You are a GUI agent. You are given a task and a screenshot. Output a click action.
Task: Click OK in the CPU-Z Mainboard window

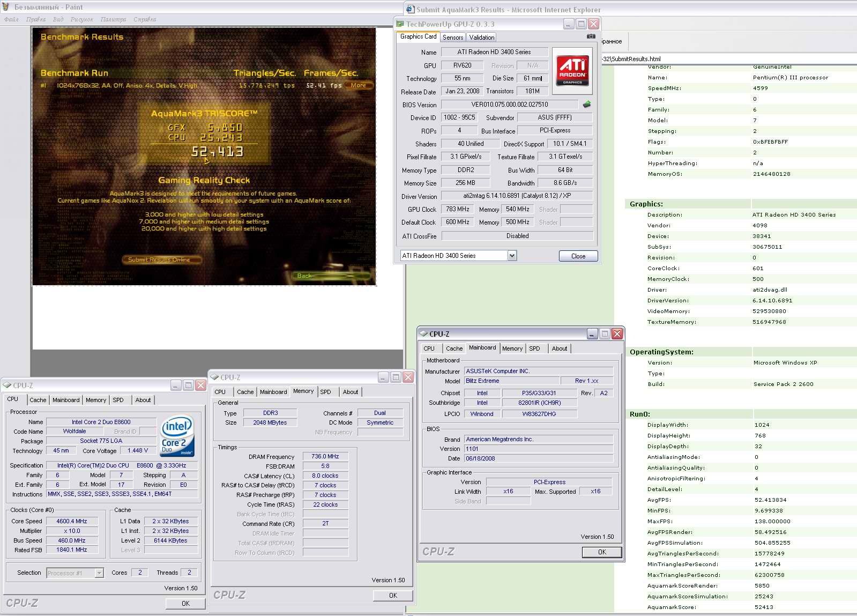coord(602,552)
